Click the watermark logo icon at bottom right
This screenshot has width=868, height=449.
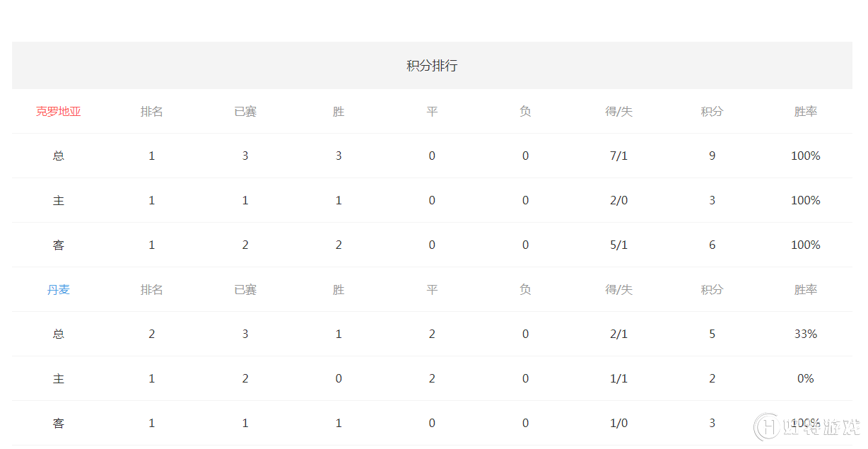pos(768,427)
